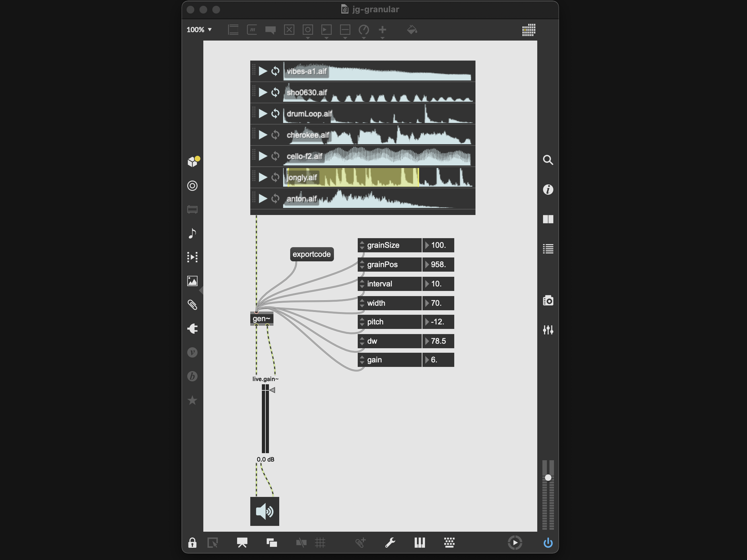Select the snapshot/camera icon
The image size is (747, 560).
click(x=548, y=301)
